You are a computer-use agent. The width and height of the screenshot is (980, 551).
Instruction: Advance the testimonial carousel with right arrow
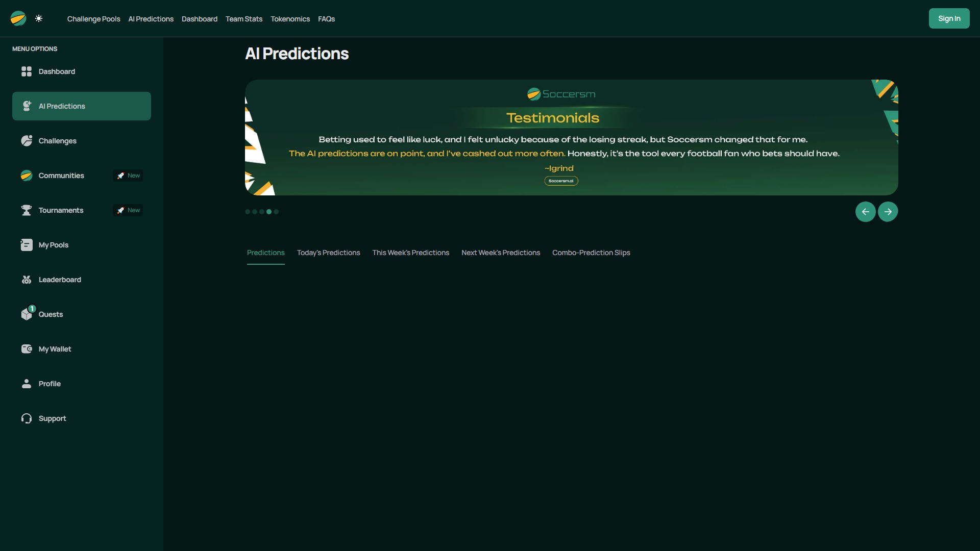tap(888, 211)
